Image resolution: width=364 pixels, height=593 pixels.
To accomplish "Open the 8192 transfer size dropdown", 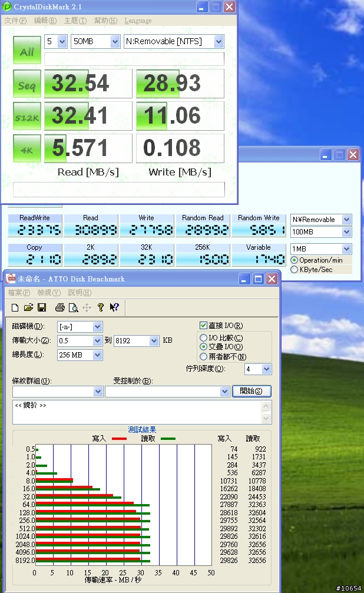I will click(136, 341).
